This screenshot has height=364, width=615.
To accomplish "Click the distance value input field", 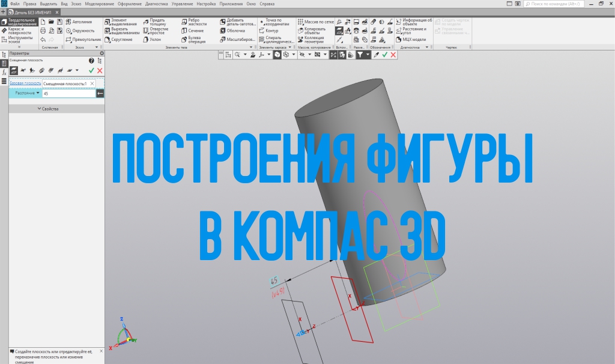I will (x=68, y=94).
